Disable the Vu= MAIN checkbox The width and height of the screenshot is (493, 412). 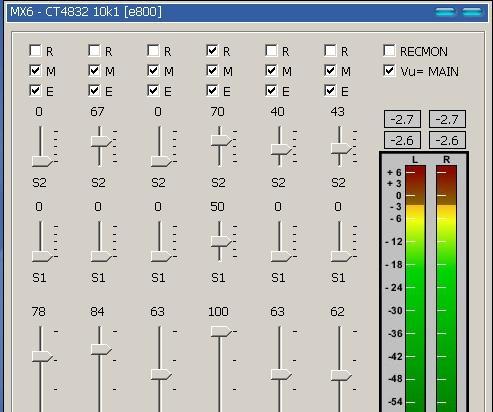[389, 71]
